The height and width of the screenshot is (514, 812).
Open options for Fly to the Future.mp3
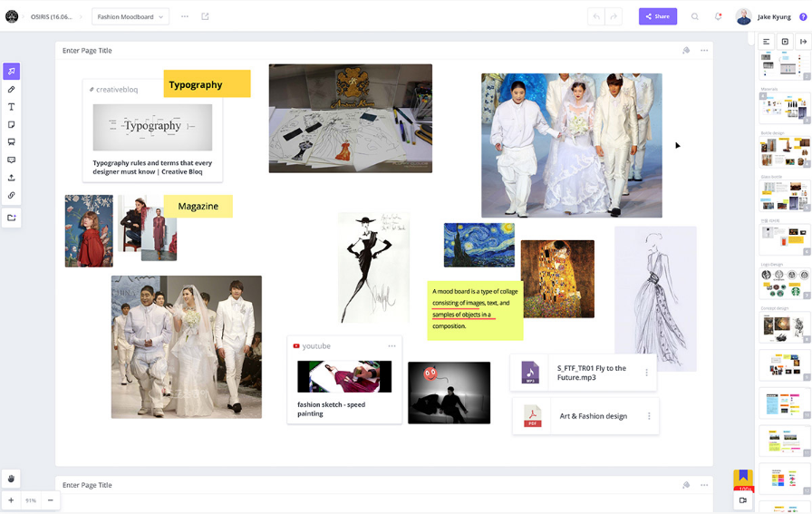click(646, 373)
